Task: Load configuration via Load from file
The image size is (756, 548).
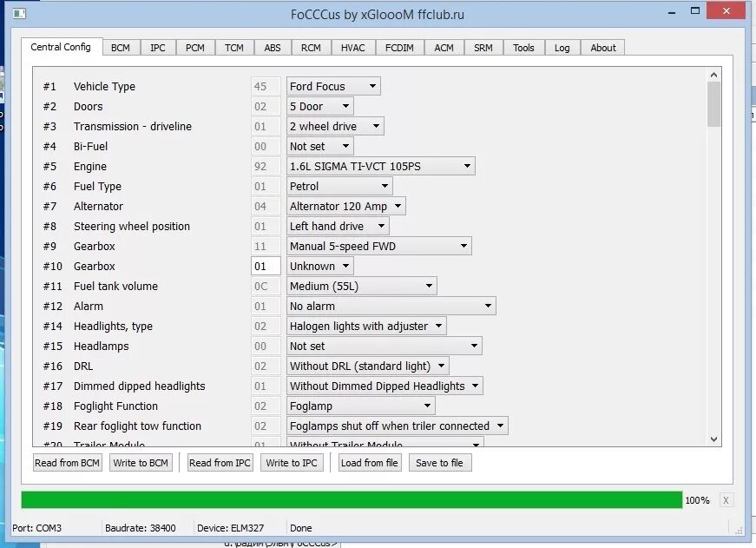Action: [370, 463]
